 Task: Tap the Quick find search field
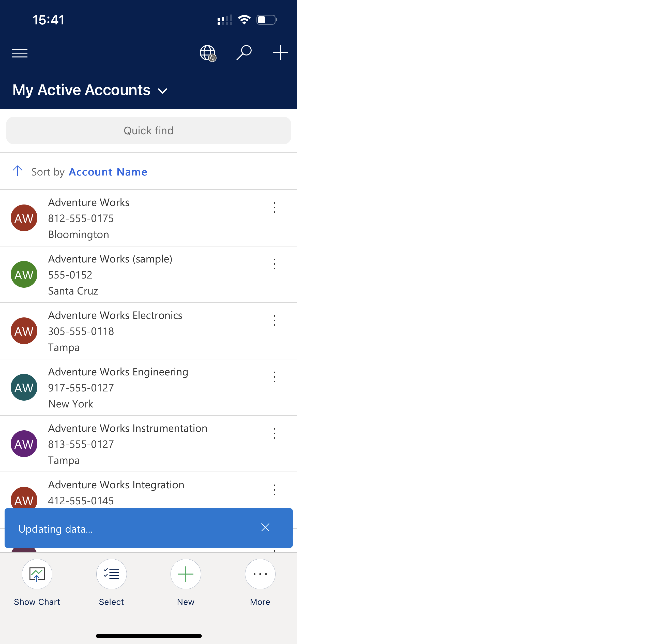pos(148,130)
